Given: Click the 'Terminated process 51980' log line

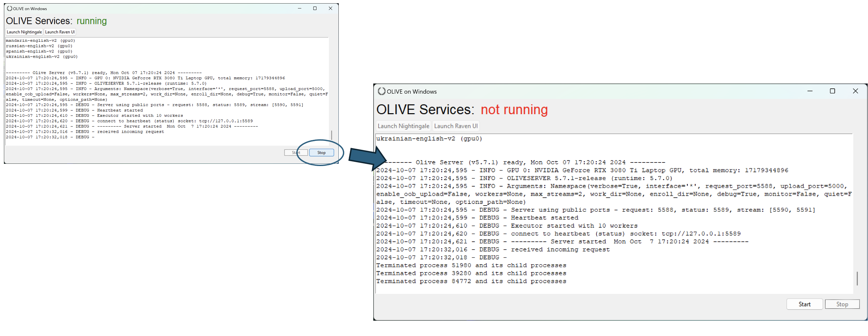Looking at the screenshot, I should (x=471, y=265).
